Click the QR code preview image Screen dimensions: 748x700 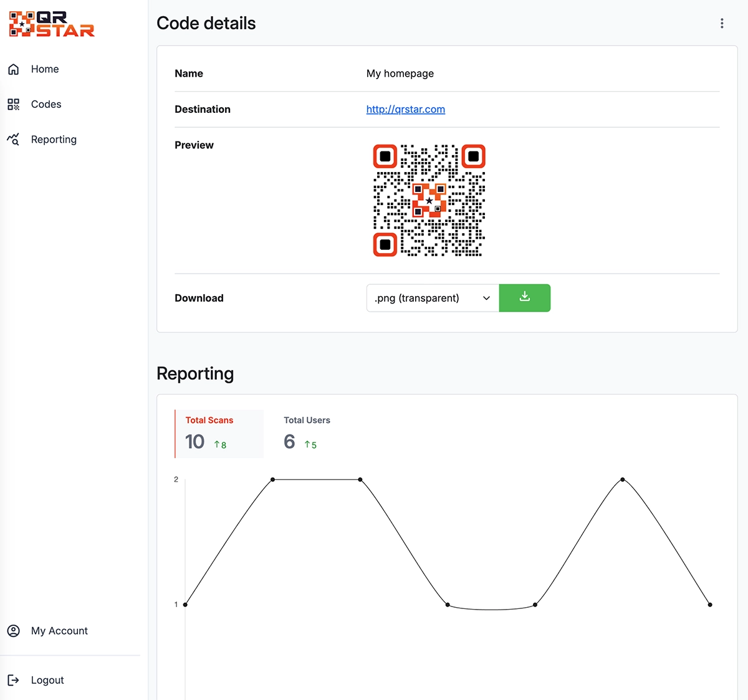[428, 201]
